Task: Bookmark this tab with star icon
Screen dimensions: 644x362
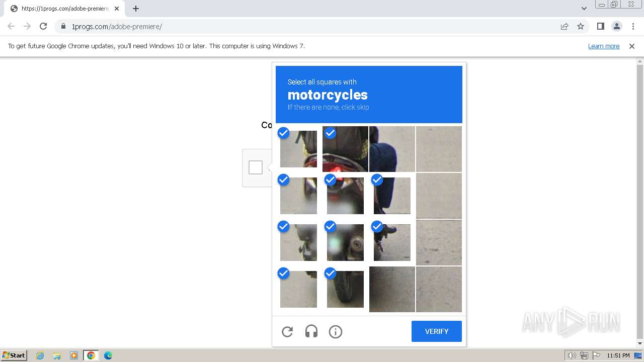Action: [x=581, y=26]
